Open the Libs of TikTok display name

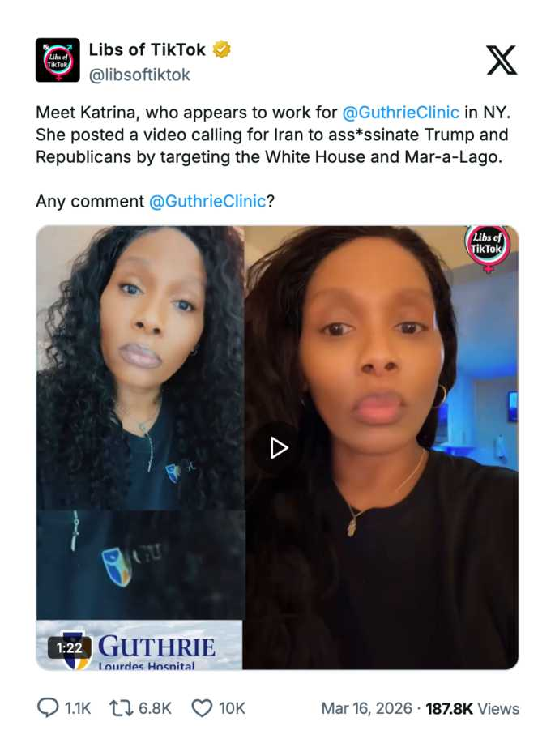[147, 49]
